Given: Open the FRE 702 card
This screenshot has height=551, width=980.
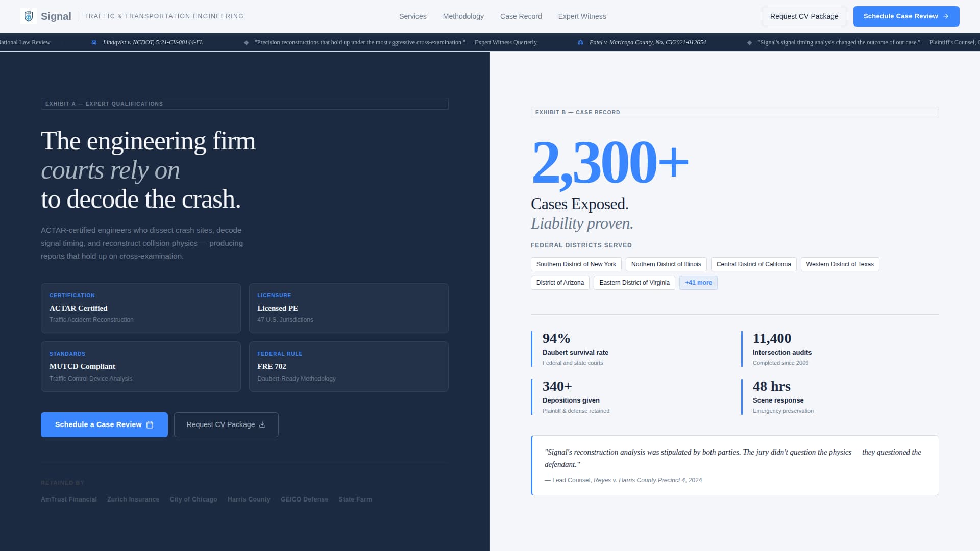Looking at the screenshot, I should (x=349, y=366).
